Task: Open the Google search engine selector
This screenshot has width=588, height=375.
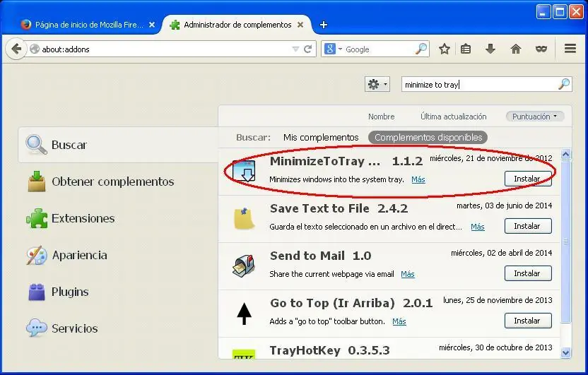Action: (333, 49)
